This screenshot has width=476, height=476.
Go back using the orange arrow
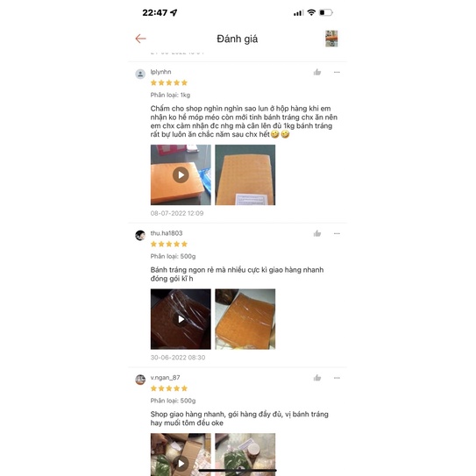tap(140, 39)
